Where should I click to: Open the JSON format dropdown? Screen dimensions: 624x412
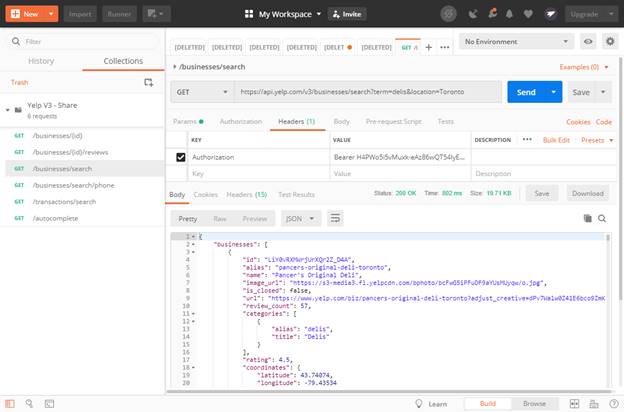pos(300,219)
